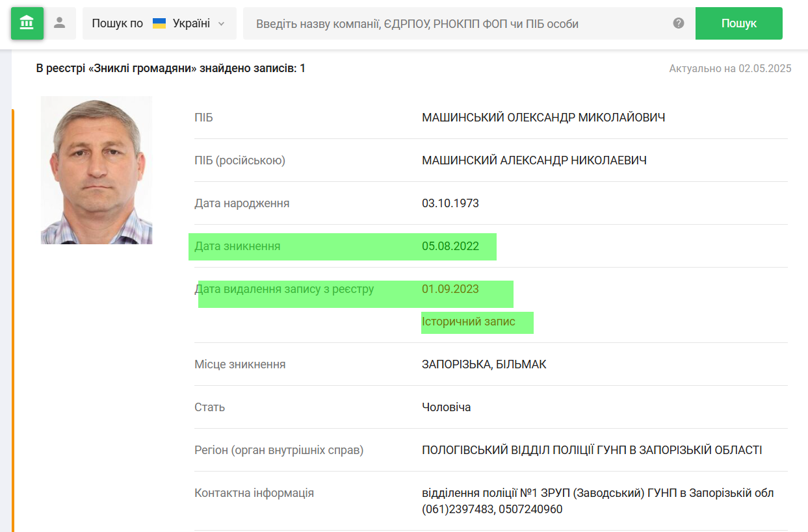
Task: Open the missing person's photo thumbnail
Action: 96,169
